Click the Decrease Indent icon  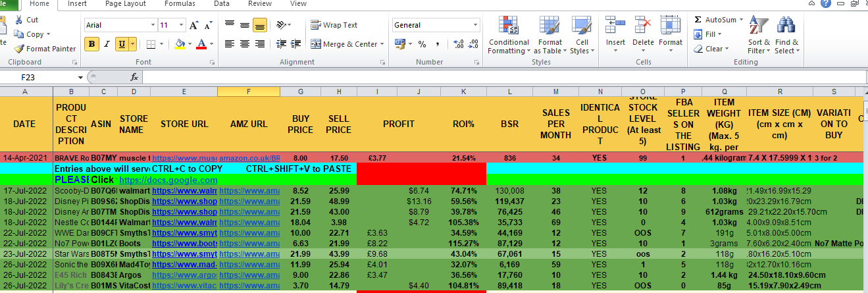[281, 44]
